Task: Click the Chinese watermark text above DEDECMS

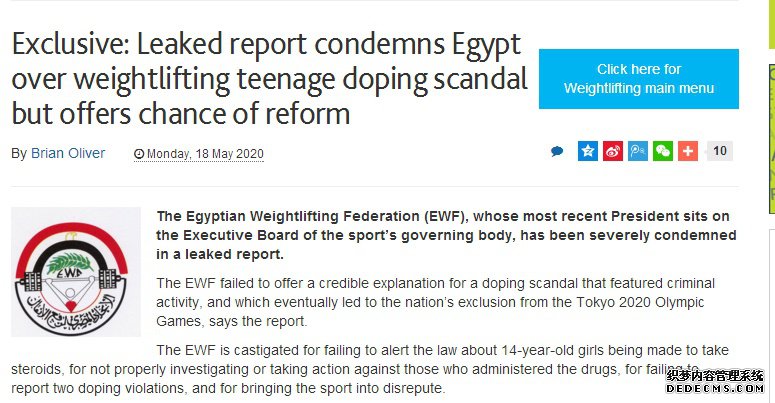Action: tap(715, 376)
